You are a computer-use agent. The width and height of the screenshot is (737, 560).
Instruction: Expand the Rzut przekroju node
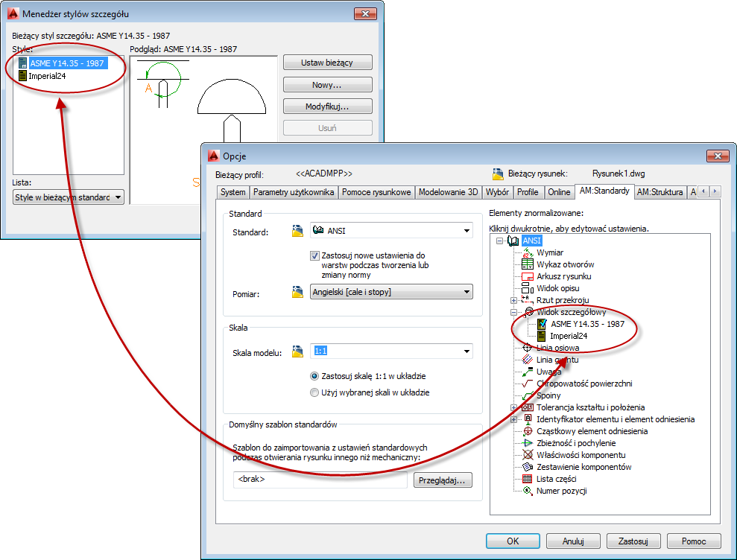coord(513,300)
